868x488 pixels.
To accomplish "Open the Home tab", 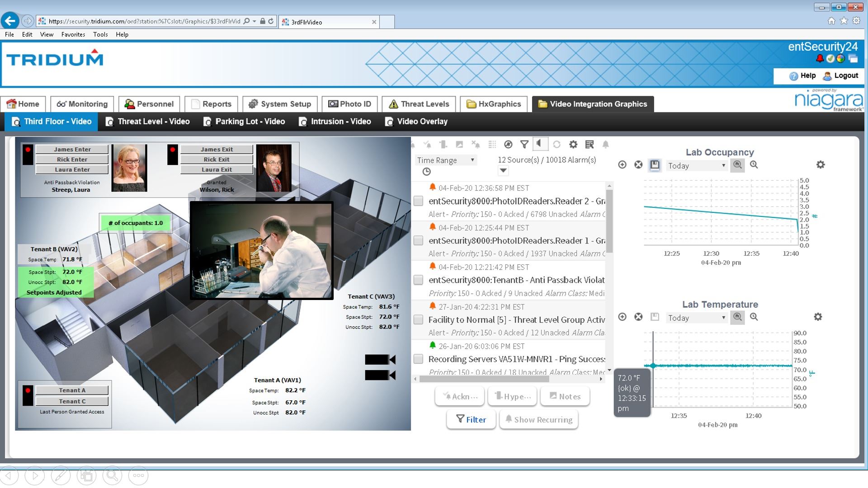I will point(23,104).
